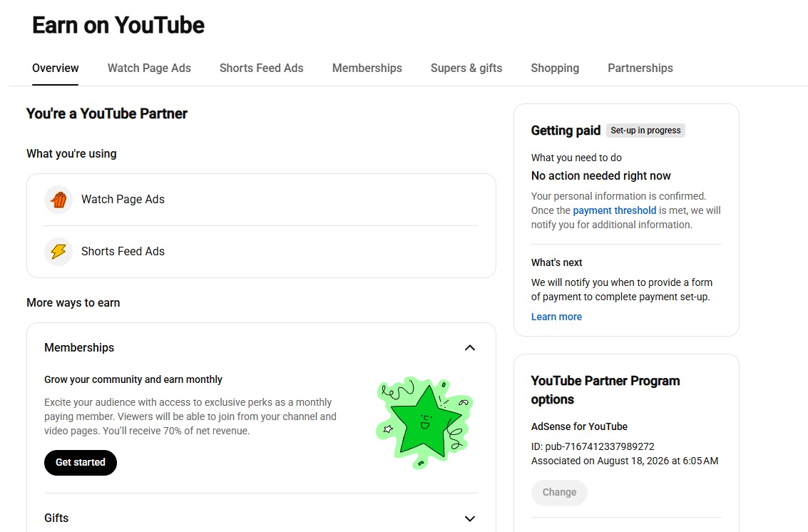Click the Shorts Feed Ads lightning icon

click(x=58, y=252)
